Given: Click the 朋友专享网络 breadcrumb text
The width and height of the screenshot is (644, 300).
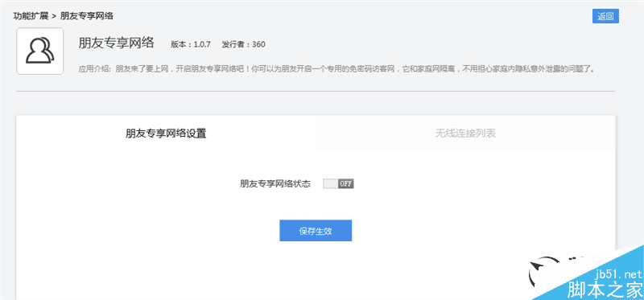Looking at the screenshot, I should tap(87, 16).
